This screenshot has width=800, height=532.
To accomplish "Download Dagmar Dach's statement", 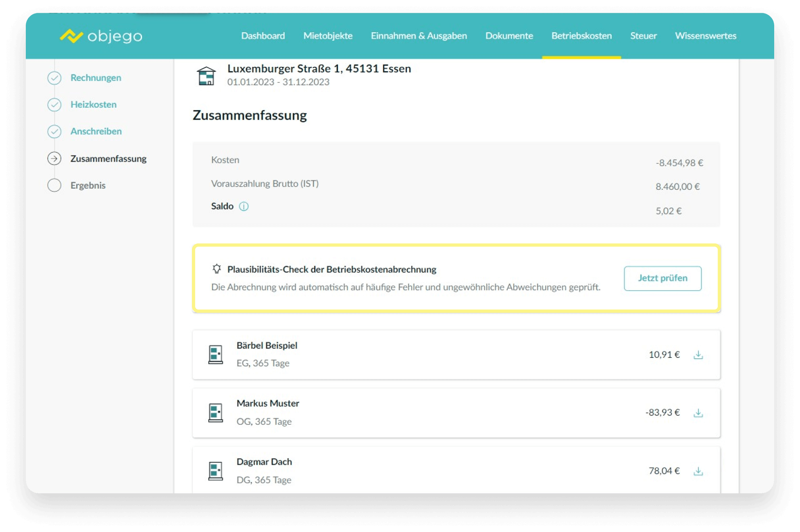I will (x=698, y=471).
